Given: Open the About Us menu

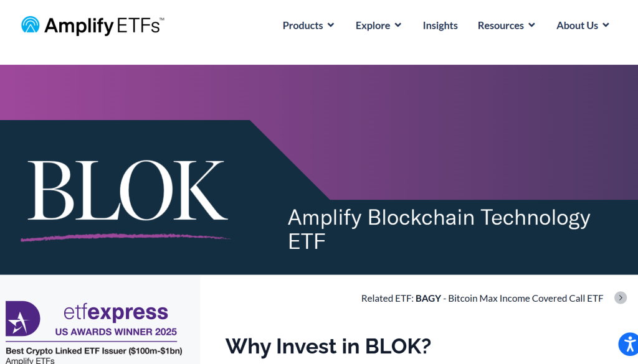Looking at the screenshot, I should (577, 26).
